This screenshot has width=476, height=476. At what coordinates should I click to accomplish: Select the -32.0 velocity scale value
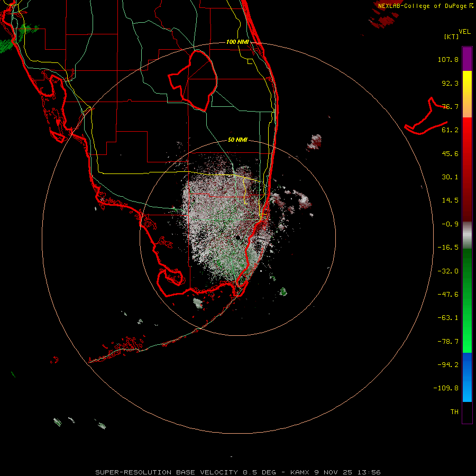point(448,271)
